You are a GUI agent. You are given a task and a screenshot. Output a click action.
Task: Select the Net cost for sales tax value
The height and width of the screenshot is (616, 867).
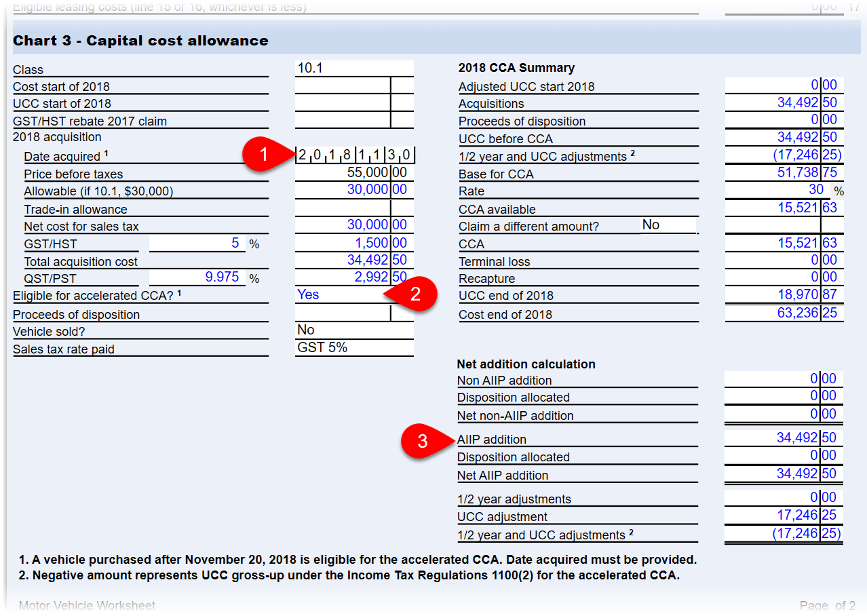[354, 225]
